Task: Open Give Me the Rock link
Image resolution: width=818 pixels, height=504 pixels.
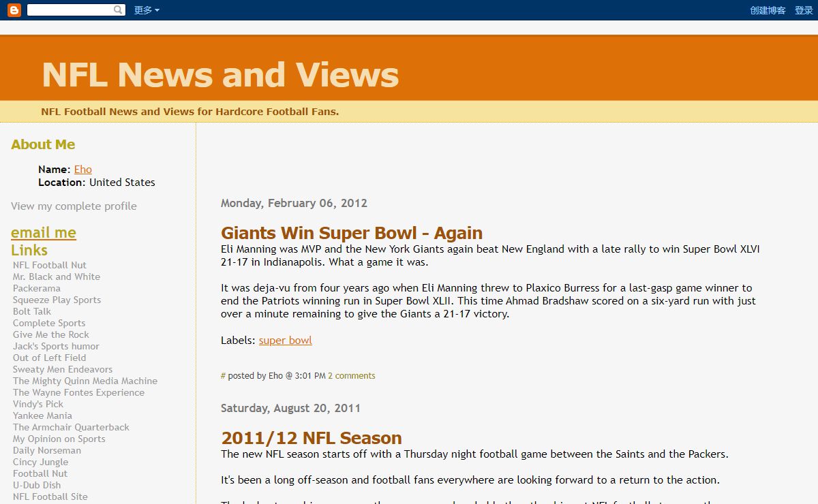Action: coord(51,334)
